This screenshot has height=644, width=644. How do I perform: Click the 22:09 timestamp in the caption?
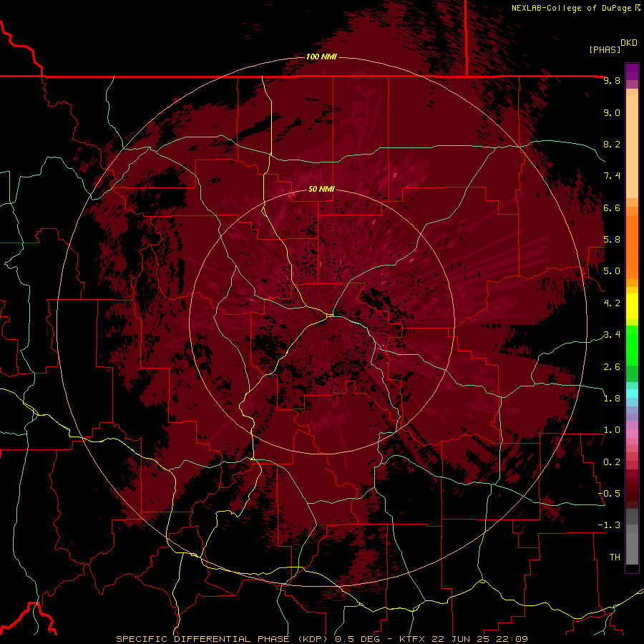512,639
